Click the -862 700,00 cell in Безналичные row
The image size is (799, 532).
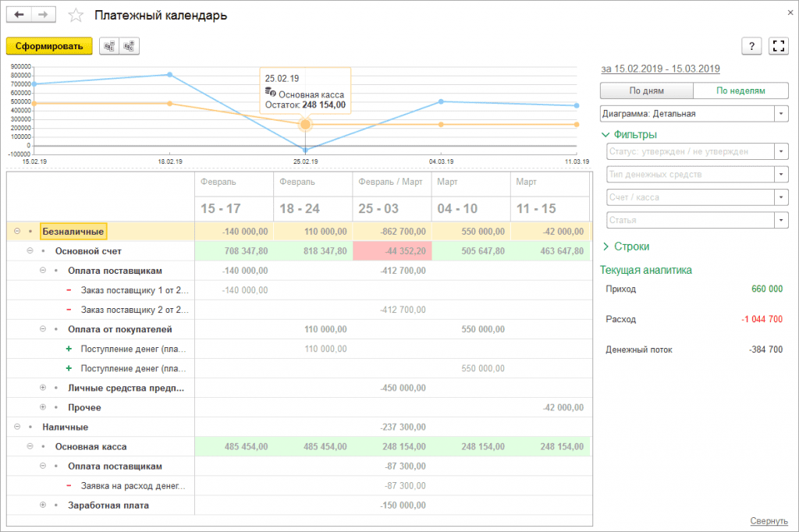pyautogui.click(x=392, y=232)
